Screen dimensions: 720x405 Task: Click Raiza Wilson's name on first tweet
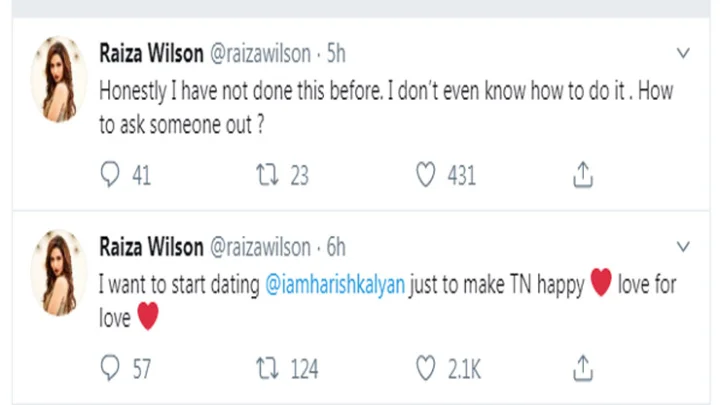[x=151, y=52]
